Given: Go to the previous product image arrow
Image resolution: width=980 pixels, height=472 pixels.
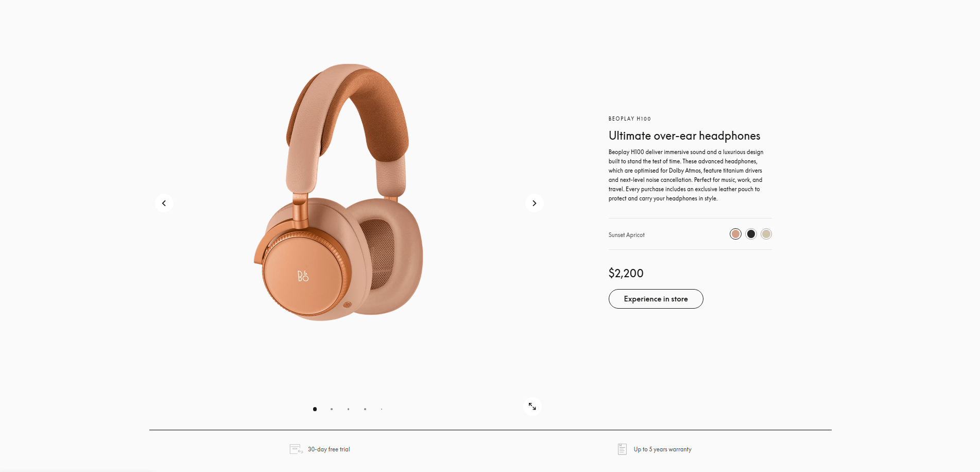Looking at the screenshot, I should 164,203.
